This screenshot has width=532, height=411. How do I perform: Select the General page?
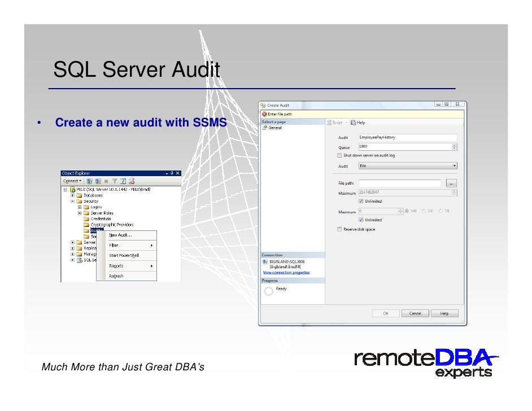tap(275, 128)
